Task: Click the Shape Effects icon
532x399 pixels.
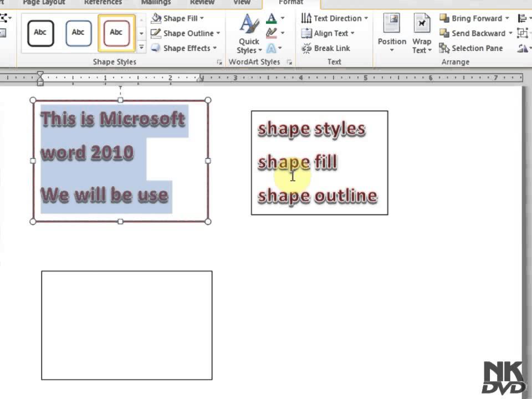Action: point(156,48)
